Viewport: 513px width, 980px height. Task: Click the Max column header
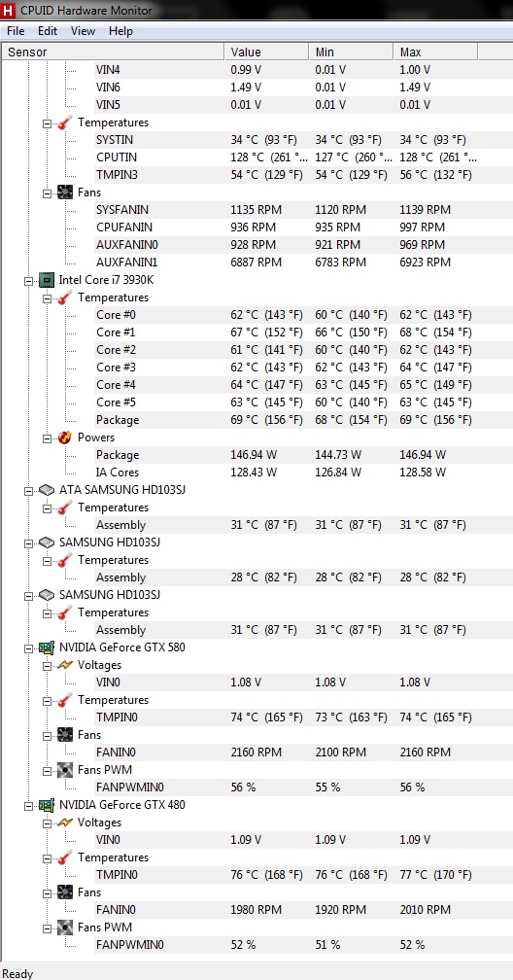point(435,52)
